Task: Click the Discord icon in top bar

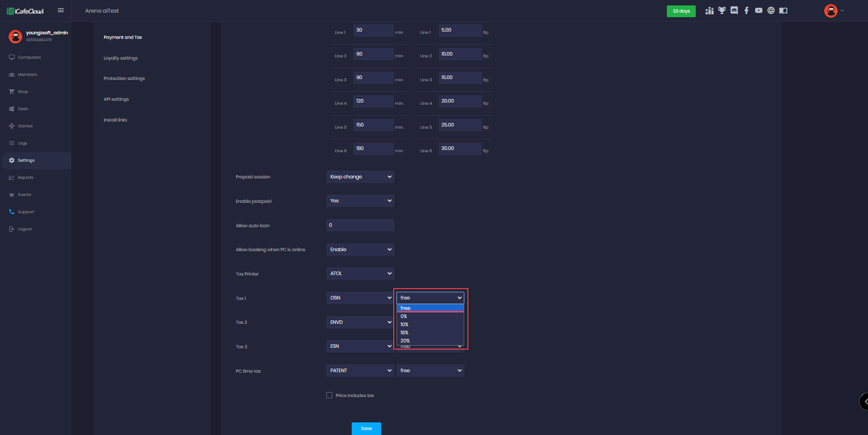Action: tap(734, 11)
